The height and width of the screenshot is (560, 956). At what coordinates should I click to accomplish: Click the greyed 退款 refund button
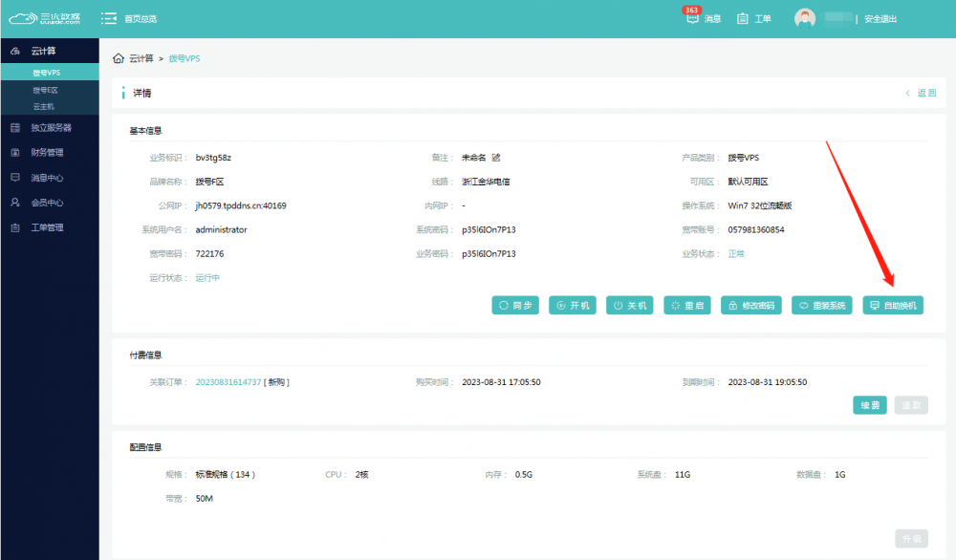point(911,405)
